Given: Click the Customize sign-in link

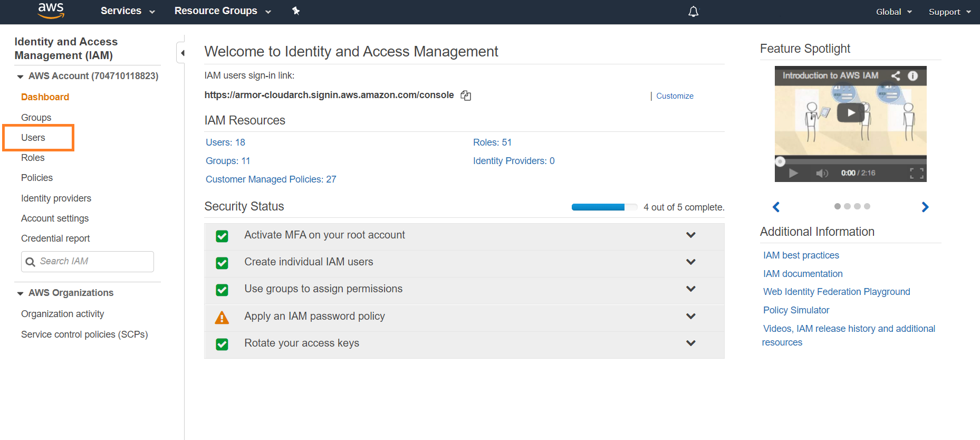Looking at the screenshot, I should [x=675, y=96].
